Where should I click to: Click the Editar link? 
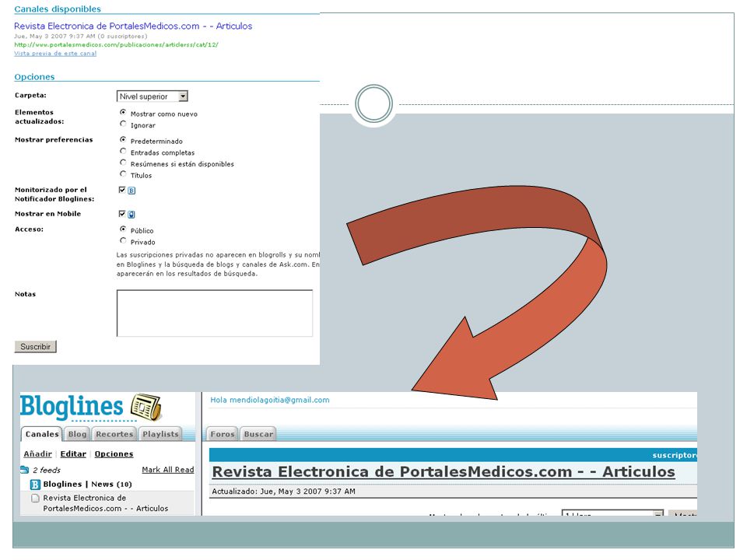pos(73,453)
